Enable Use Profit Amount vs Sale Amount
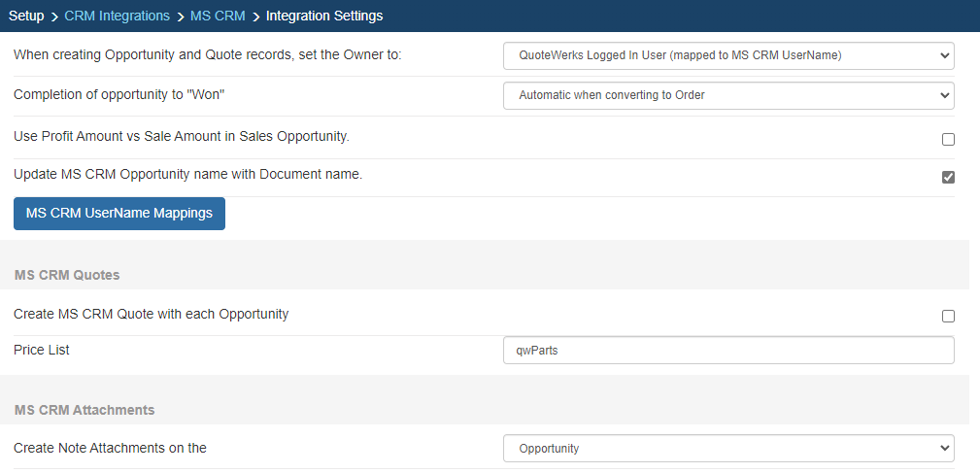 948,139
